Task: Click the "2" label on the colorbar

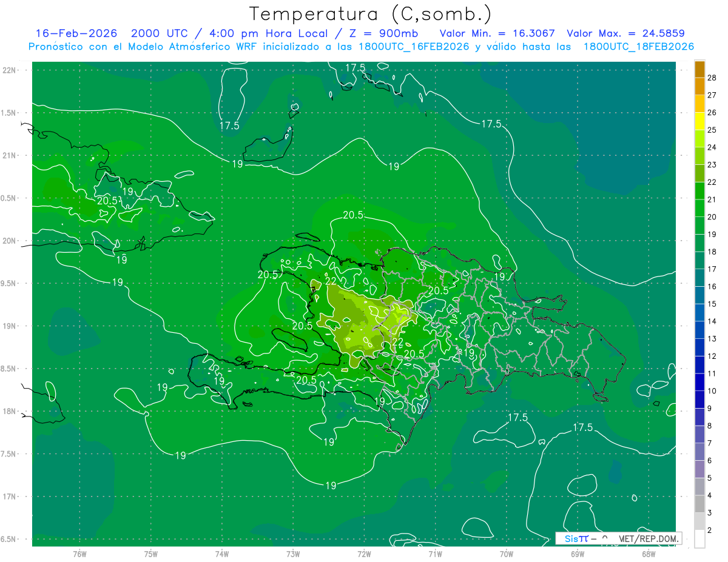Action: pyautogui.click(x=710, y=530)
